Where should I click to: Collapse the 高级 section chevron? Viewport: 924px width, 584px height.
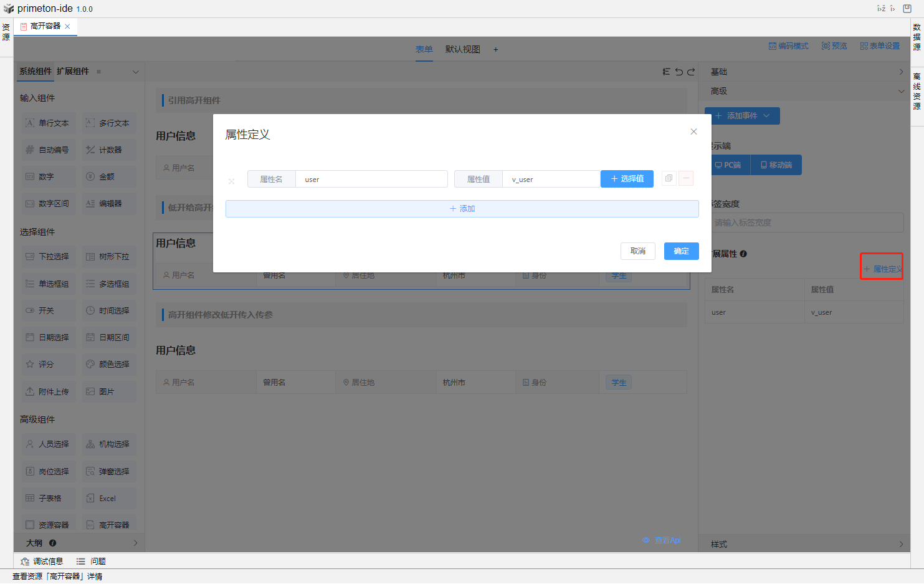click(x=901, y=92)
